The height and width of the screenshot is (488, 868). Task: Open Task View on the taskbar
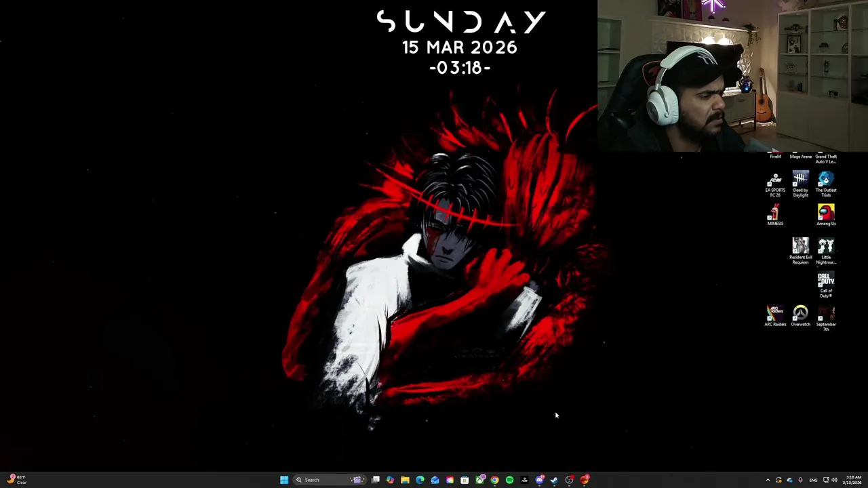pyautogui.click(x=375, y=480)
